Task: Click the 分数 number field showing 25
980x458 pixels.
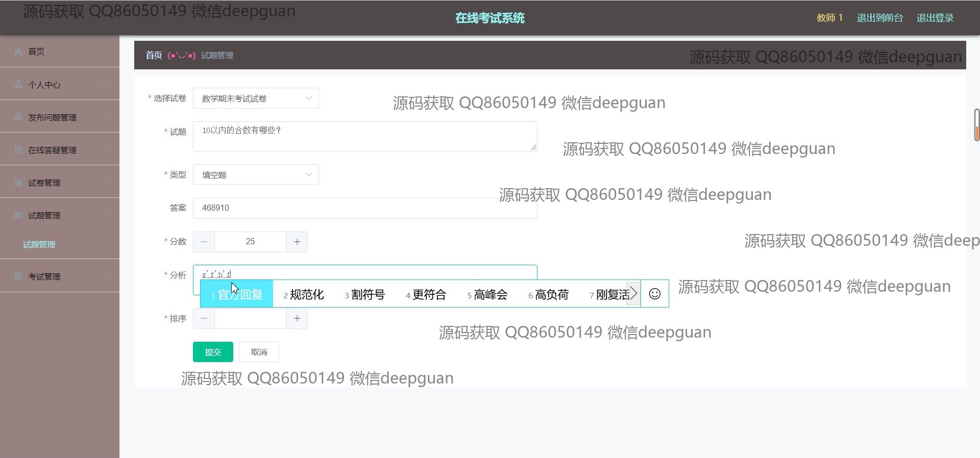Action: tap(250, 242)
